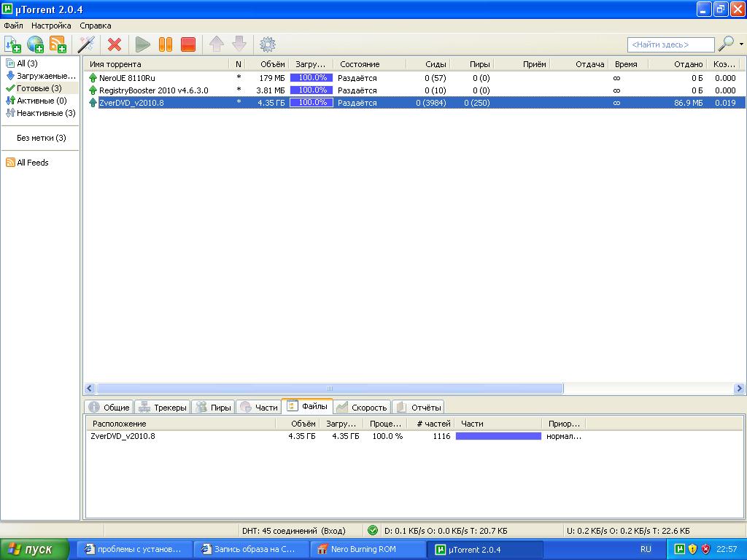Select the 'Без метки (3)' label filter
The image size is (747, 560).
[42, 138]
